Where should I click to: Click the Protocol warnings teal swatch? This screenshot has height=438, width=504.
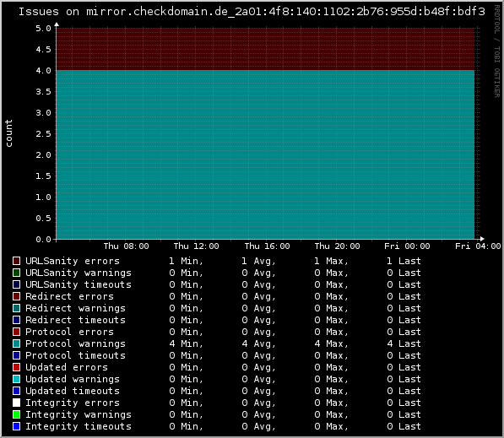(x=16, y=343)
